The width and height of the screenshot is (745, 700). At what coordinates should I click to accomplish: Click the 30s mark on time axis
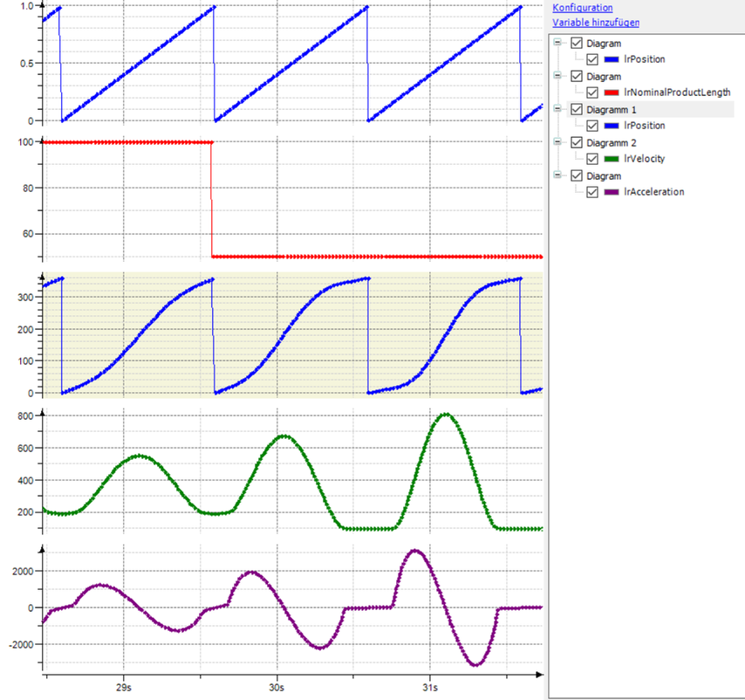[277, 687]
